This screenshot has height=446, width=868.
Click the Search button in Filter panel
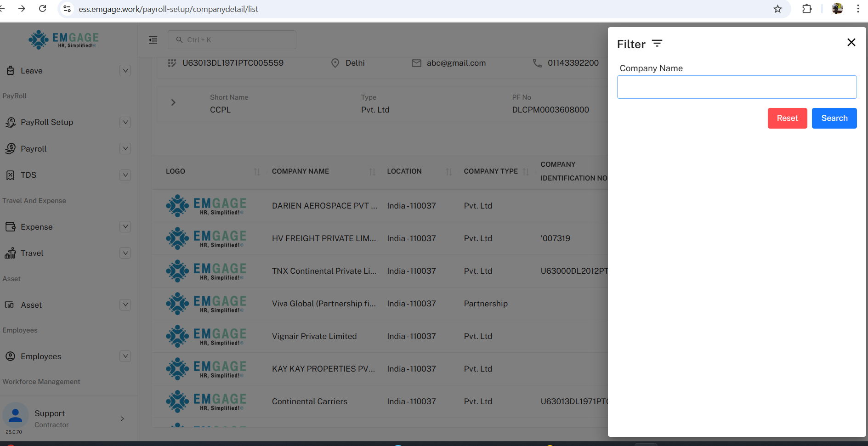834,118
